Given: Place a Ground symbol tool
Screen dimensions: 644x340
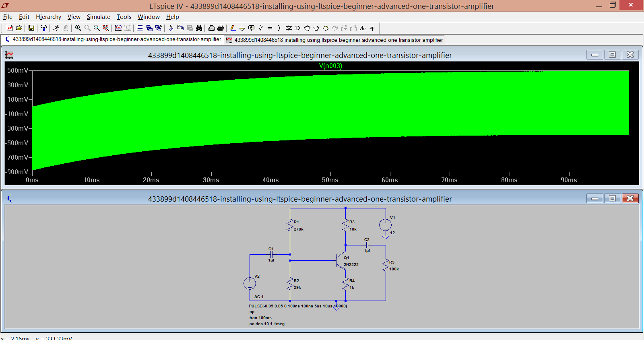Looking at the screenshot, I should tap(242, 28).
